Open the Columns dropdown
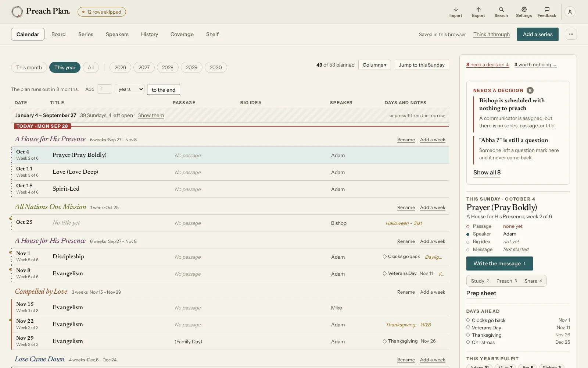Viewport: 588px width, 368px height. 374,65
